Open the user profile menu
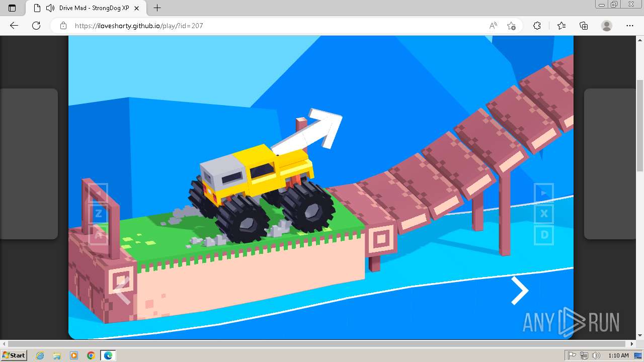The image size is (644, 362). pos(607,26)
